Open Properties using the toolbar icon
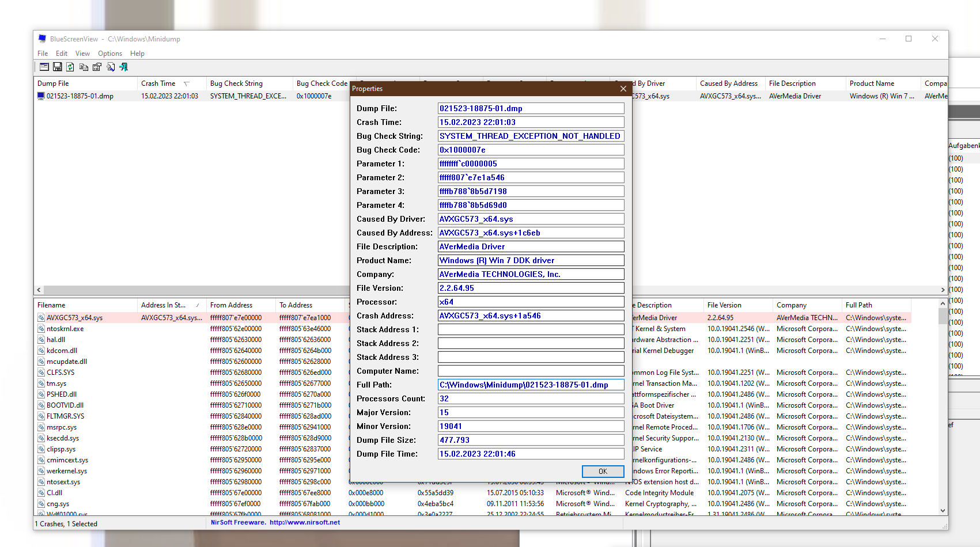The height and width of the screenshot is (547, 980). click(x=97, y=67)
